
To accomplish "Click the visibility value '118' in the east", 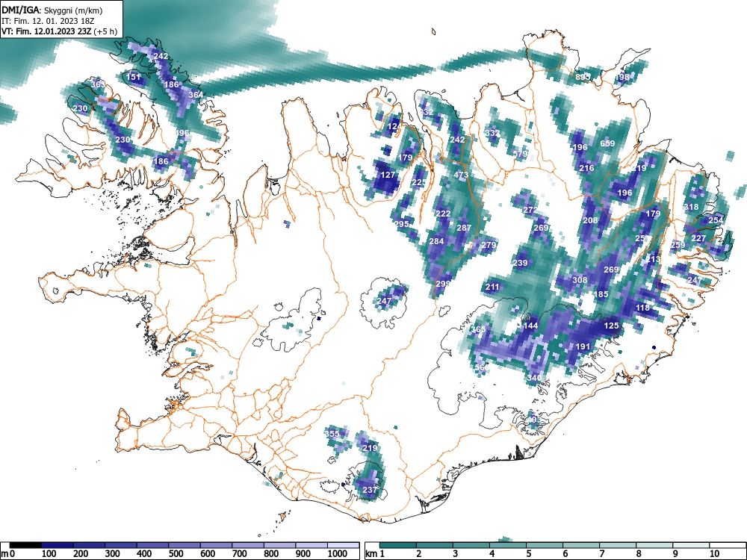I will click(x=642, y=308).
